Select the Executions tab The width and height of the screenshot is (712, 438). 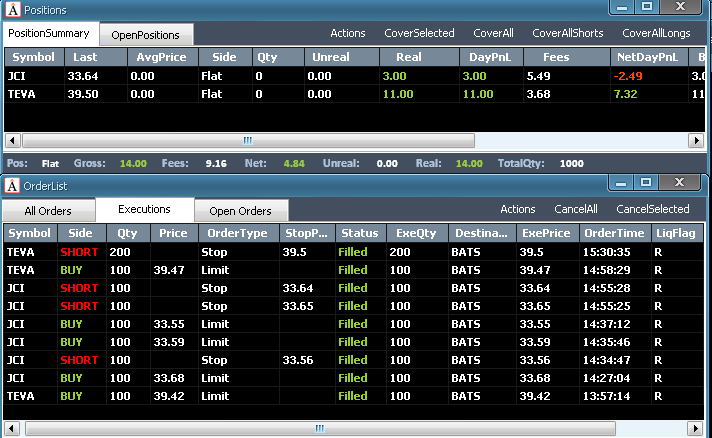[144, 209]
